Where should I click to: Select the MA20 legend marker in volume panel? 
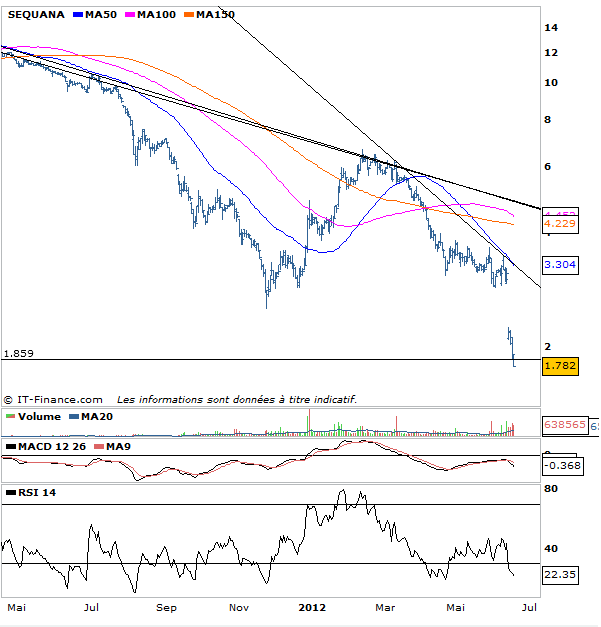[74, 416]
